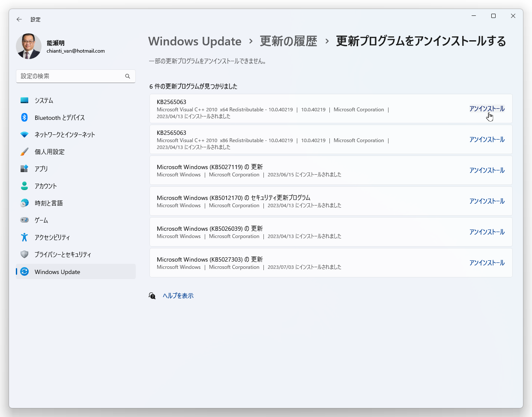Click the network Wi-Fi icon
The image size is (532, 417).
click(24, 134)
